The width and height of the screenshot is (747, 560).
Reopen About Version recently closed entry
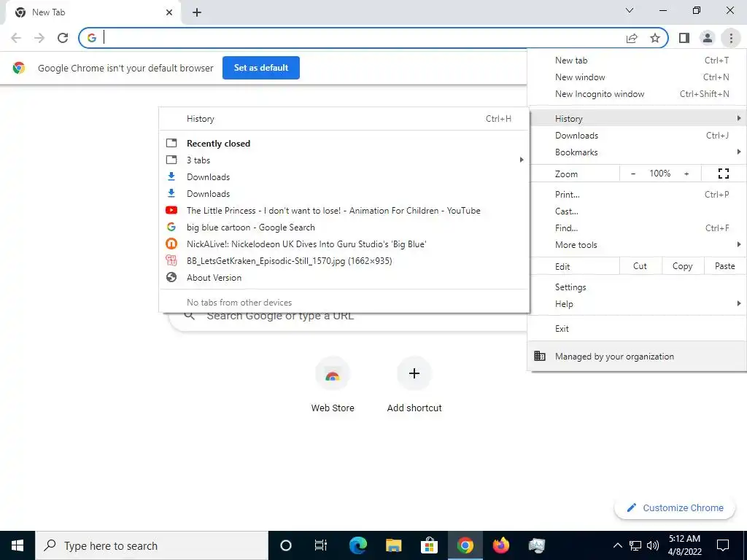click(344, 278)
